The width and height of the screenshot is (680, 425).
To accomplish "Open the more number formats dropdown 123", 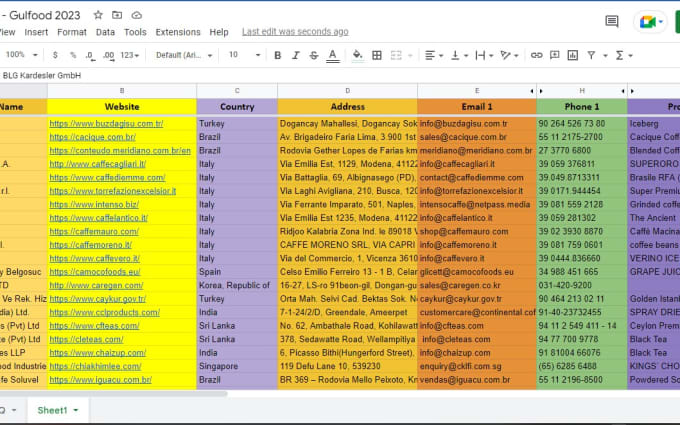I will click(x=130, y=55).
